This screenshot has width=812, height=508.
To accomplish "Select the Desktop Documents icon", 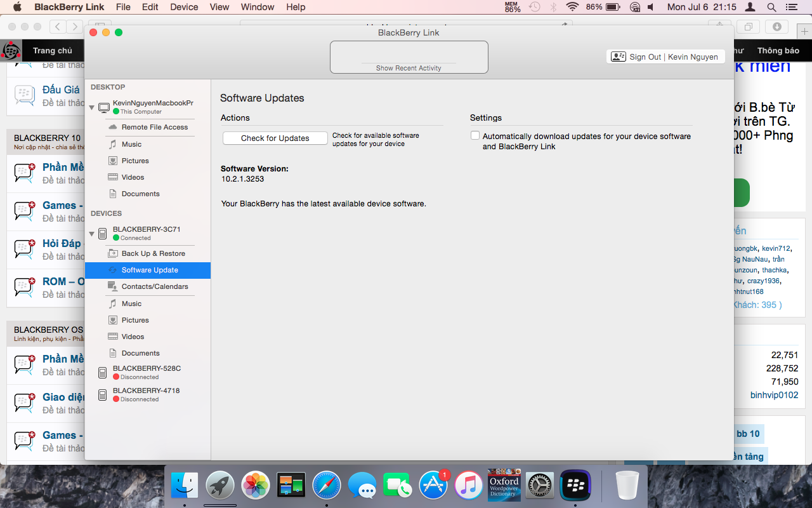I will click(113, 194).
